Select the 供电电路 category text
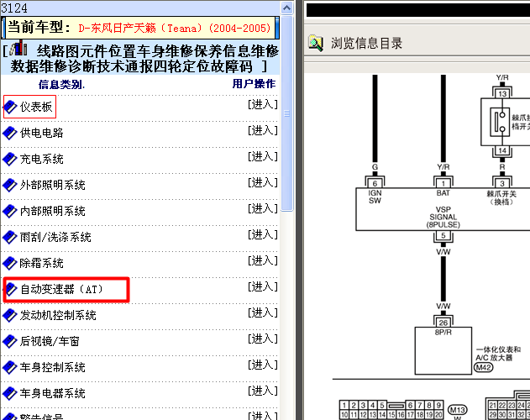Viewport: 530px width, 420px height. [x=41, y=133]
